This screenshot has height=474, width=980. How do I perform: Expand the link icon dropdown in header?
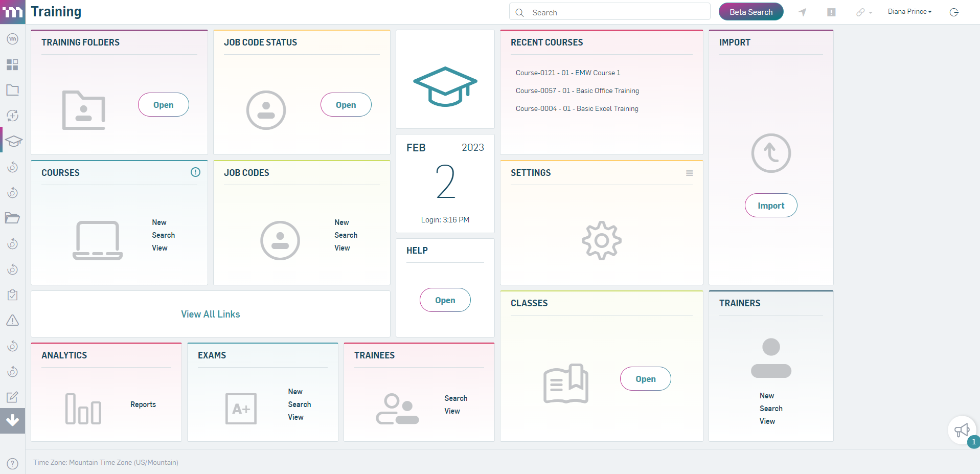(x=864, y=12)
